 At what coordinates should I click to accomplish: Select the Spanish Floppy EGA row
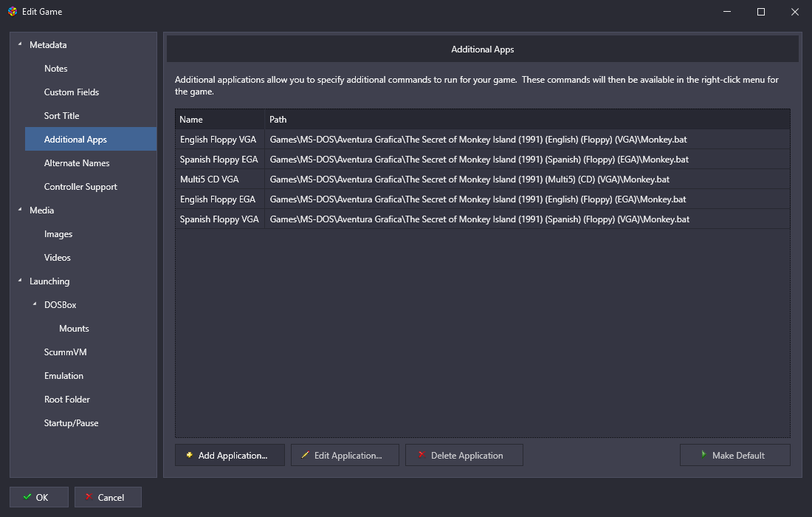483,159
